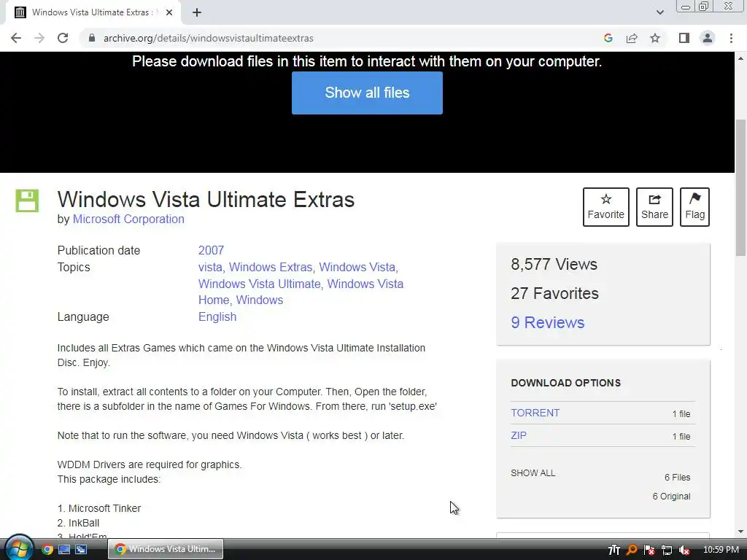This screenshot has width=747, height=560.
Task: Open the Windows Extras topic link
Action: click(x=271, y=267)
